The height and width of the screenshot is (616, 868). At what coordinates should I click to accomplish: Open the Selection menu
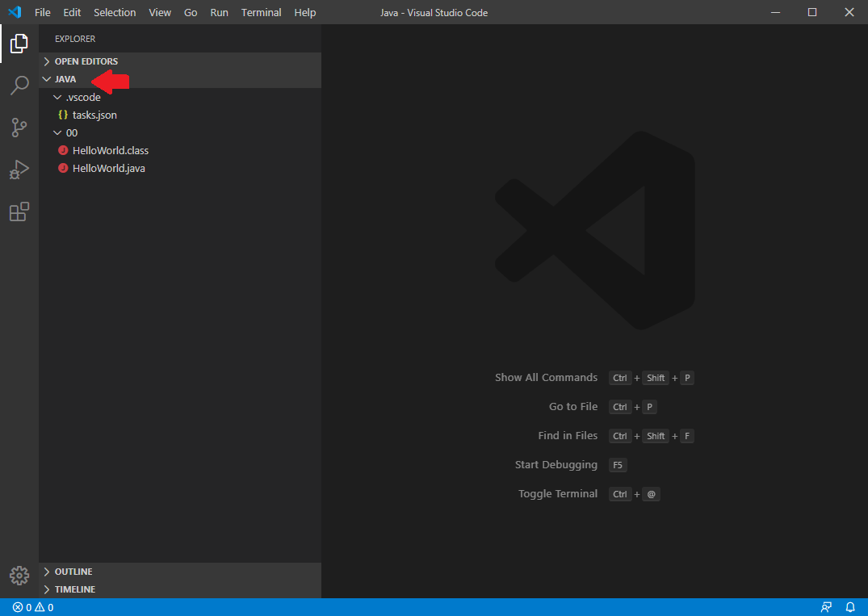click(115, 12)
